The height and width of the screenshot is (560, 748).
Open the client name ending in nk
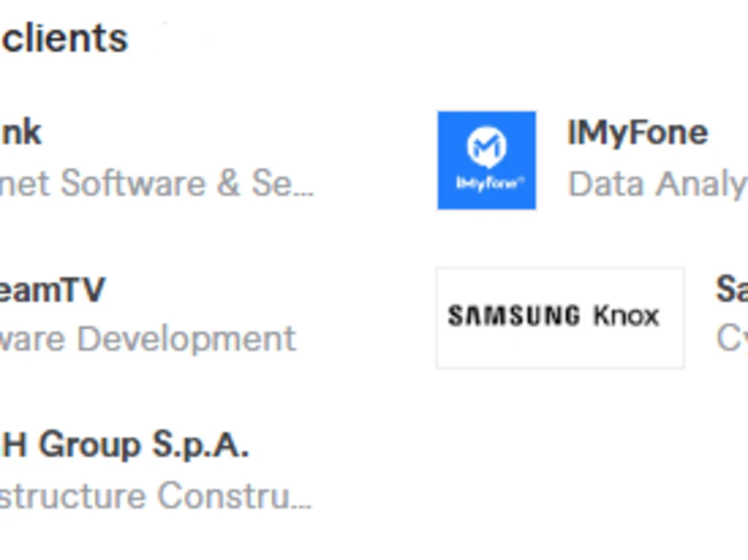click(21, 132)
